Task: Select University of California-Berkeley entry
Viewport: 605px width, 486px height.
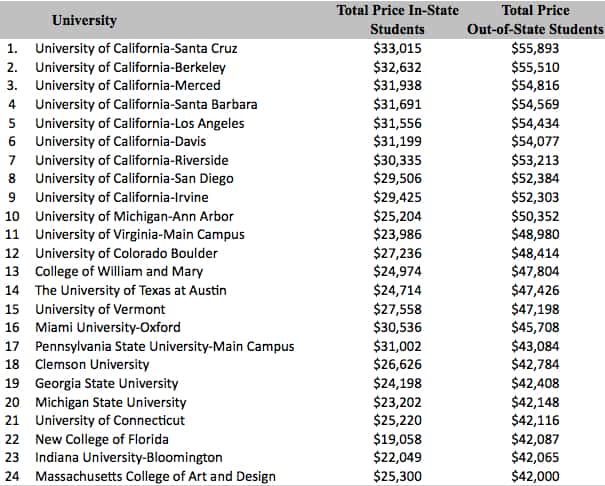Action: point(130,68)
